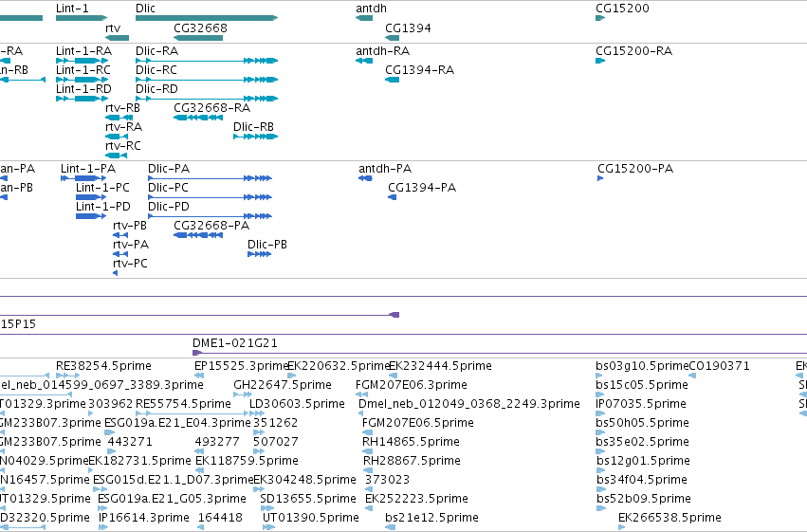Screen dimensions: 807x532
Task: Click the Dlic gene span
Action: [x=207, y=18]
